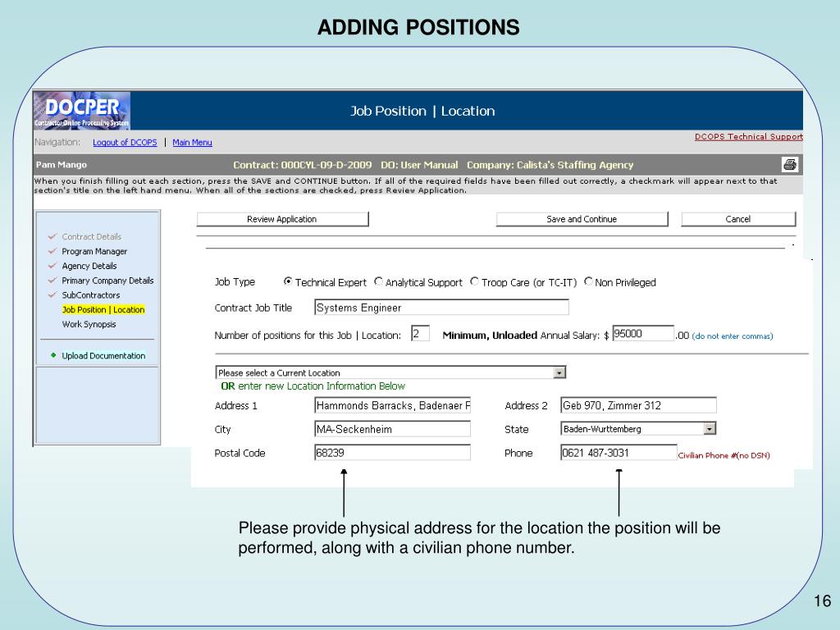Follow Main Menu link
The height and width of the screenshot is (630, 840).
click(x=192, y=143)
